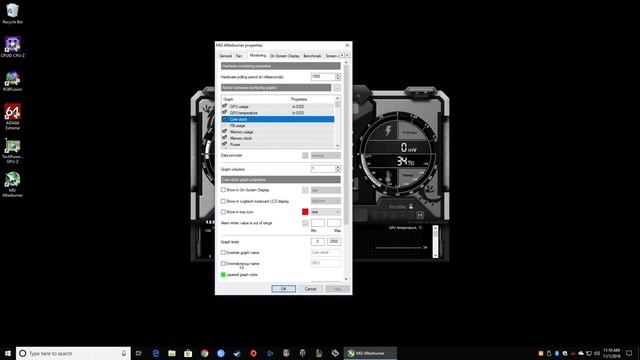640x360 pixels.
Task: Open On-Screen Display text type dropdown
Action: pyautogui.click(x=326, y=190)
